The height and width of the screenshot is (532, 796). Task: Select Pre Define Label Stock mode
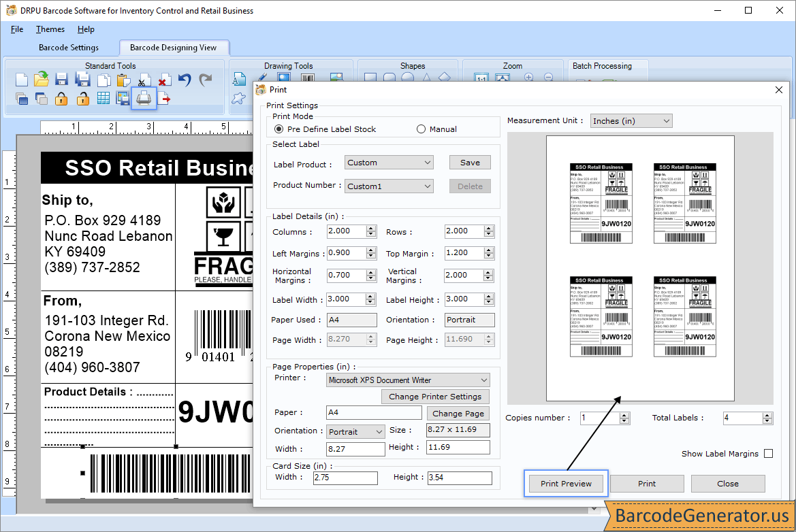pos(278,129)
